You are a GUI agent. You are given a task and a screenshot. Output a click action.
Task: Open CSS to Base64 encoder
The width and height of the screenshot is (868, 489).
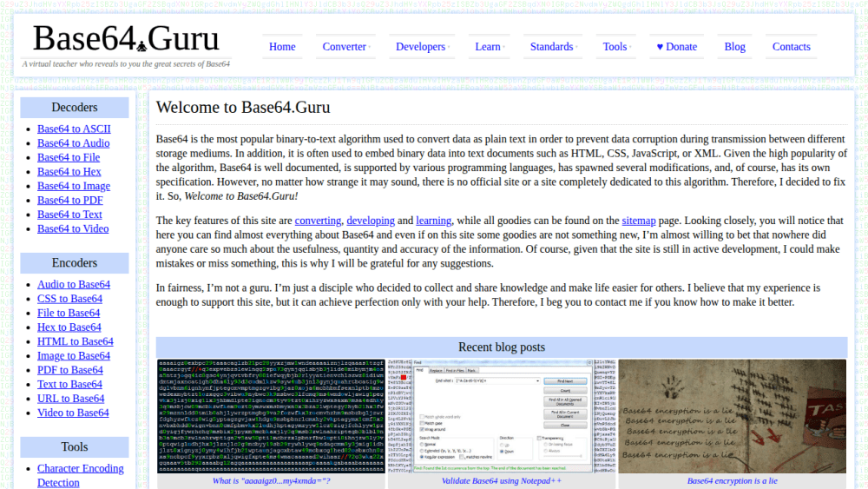tap(69, 299)
